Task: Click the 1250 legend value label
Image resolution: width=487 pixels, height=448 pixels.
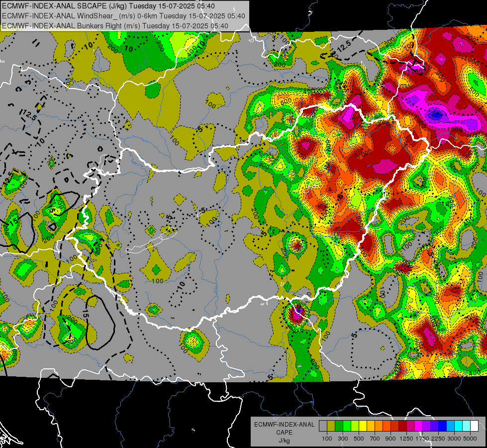Action: [406, 439]
